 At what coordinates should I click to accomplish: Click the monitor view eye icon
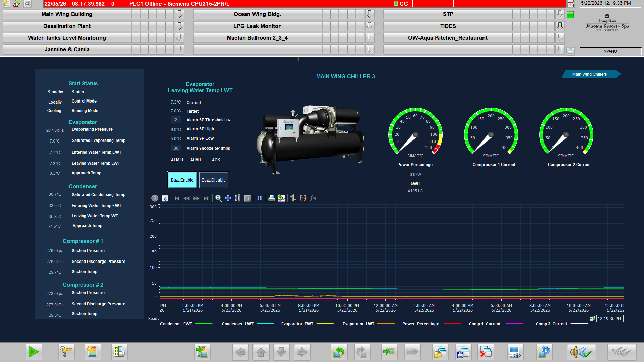(x=515, y=352)
